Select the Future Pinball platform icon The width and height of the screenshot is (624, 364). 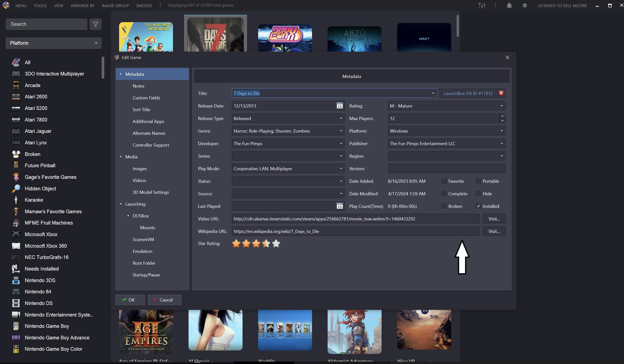[16, 165]
